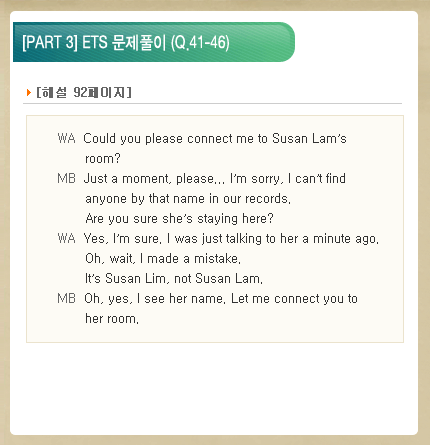Click the line 'Are you sure she's staying here?'

[x=179, y=219]
